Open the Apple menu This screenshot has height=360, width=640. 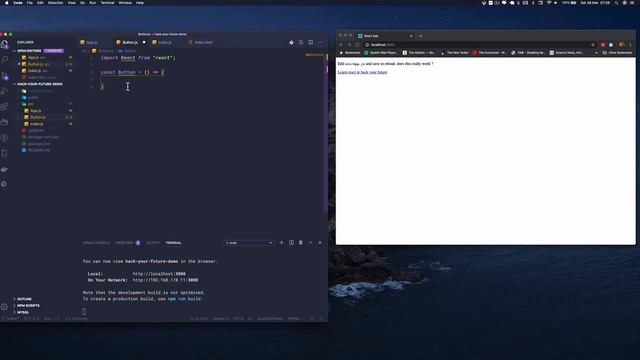(7, 3)
